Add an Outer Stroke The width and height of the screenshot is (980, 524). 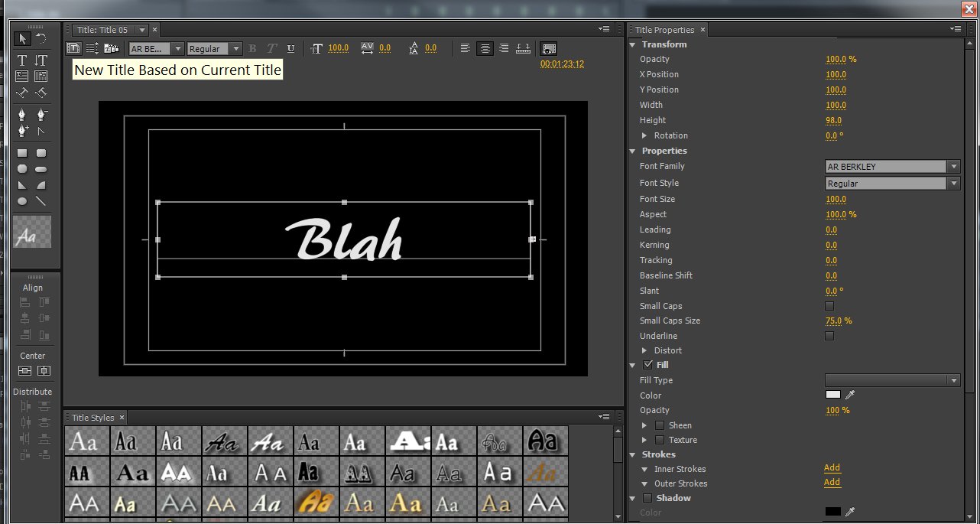pos(832,483)
